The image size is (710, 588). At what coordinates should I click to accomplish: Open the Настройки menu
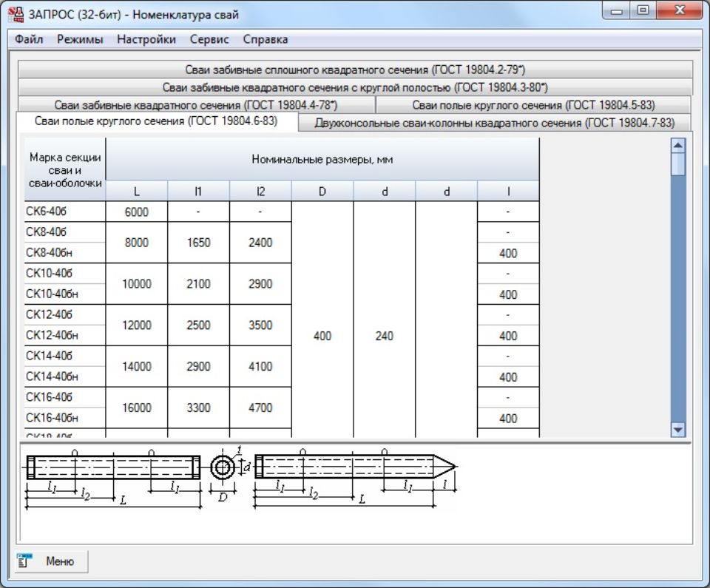tap(146, 39)
